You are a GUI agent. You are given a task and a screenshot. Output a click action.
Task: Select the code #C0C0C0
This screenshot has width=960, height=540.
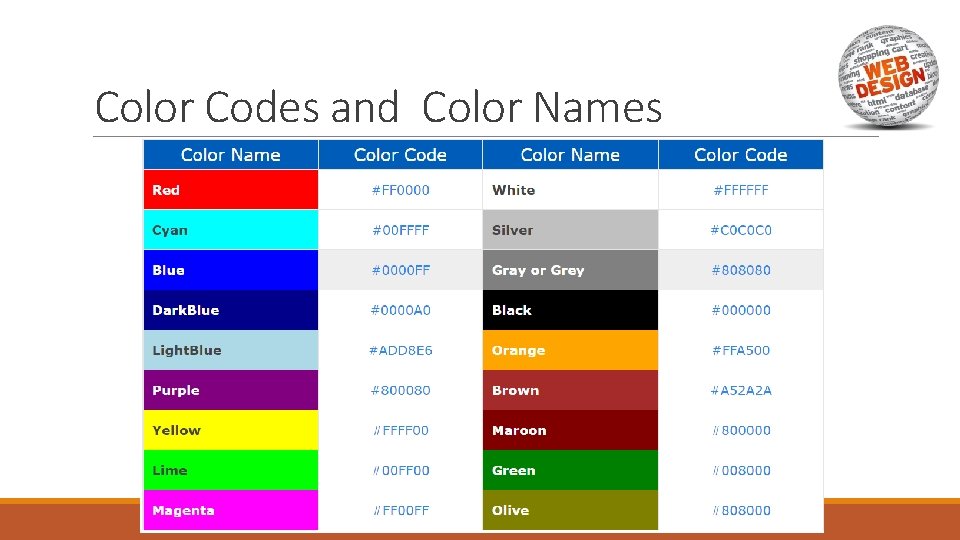click(x=741, y=230)
